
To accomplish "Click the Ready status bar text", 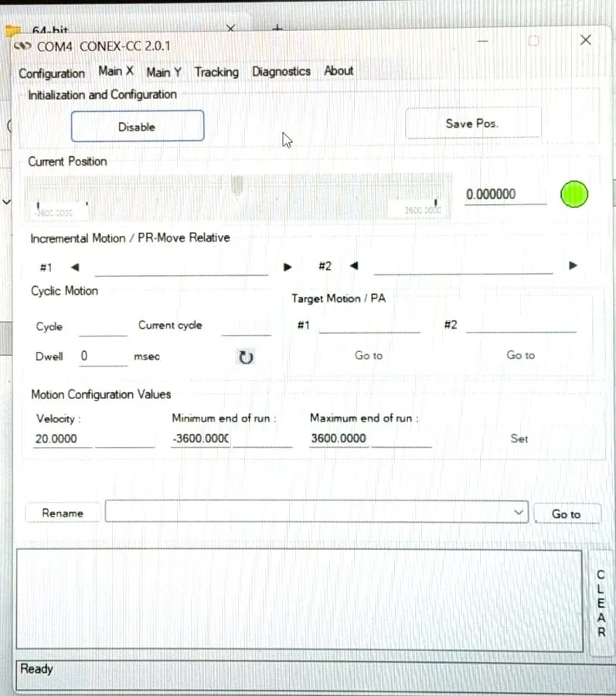I will pos(36,668).
